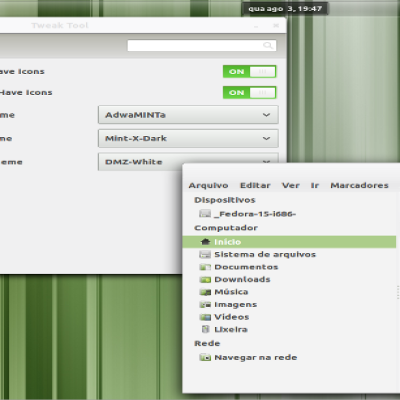Screen dimensions: 400x400
Task: Open the Ir menu
Action: 315,185
